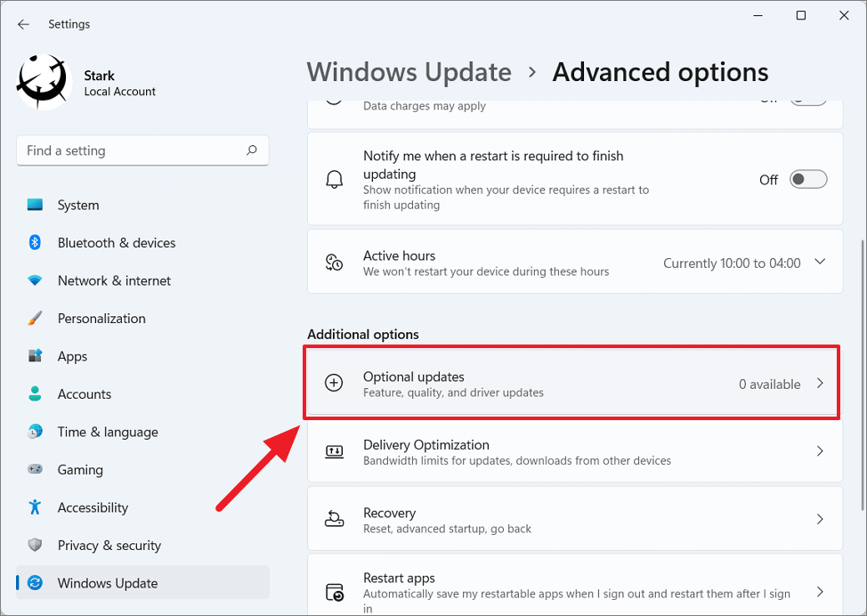Expand the Active hours section
The height and width of the screenshot is (616, 867).
(819, 261)
